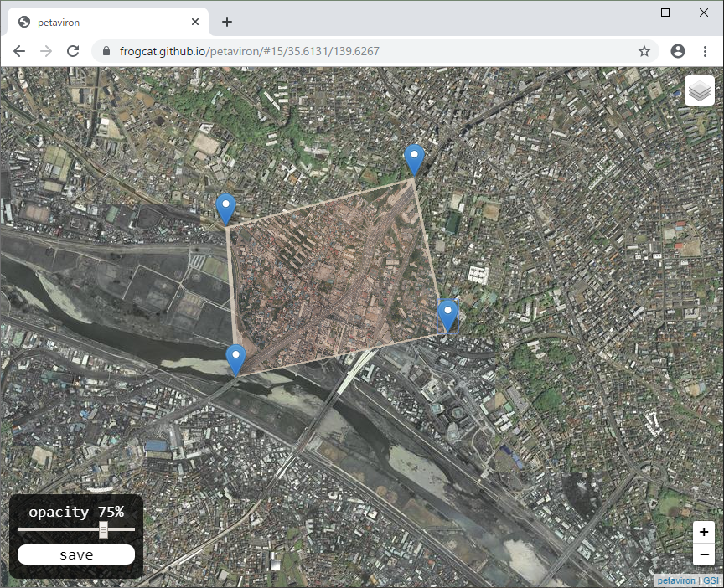Image resolution: width=724 pixels, height=588 pixels.
Task: Open the Chrome three-dot menu
Action: pyautogui.click(x=705, y=51)
